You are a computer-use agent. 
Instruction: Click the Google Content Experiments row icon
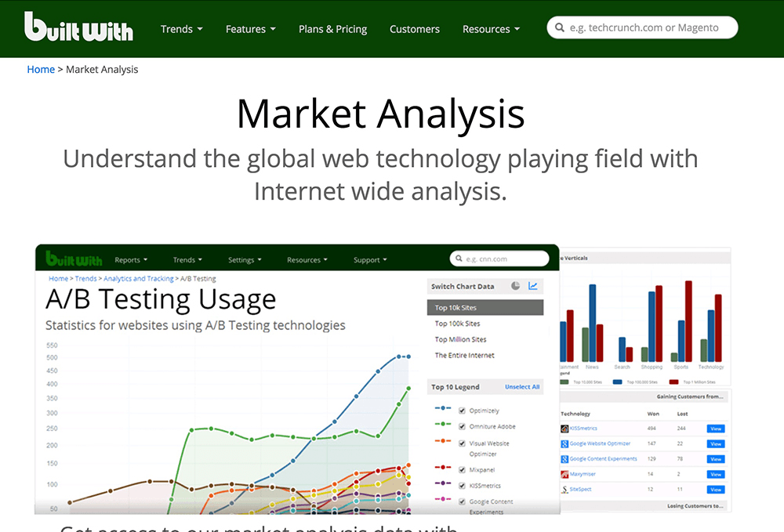[564, 459]
